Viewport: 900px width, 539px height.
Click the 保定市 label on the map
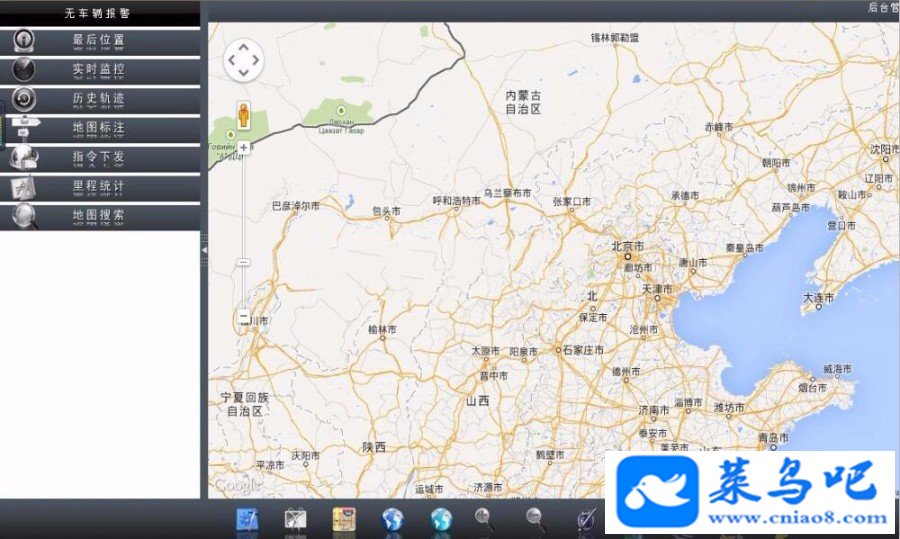[x=593, y=317]
